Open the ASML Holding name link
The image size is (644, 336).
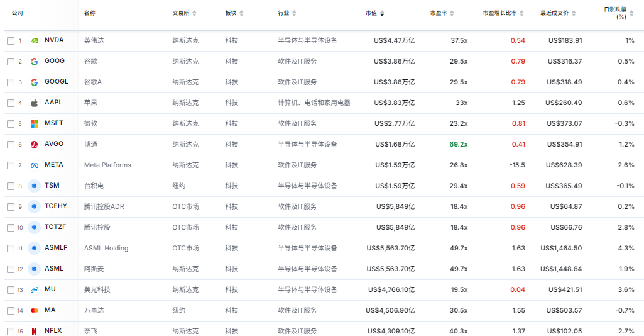[106, 249]
